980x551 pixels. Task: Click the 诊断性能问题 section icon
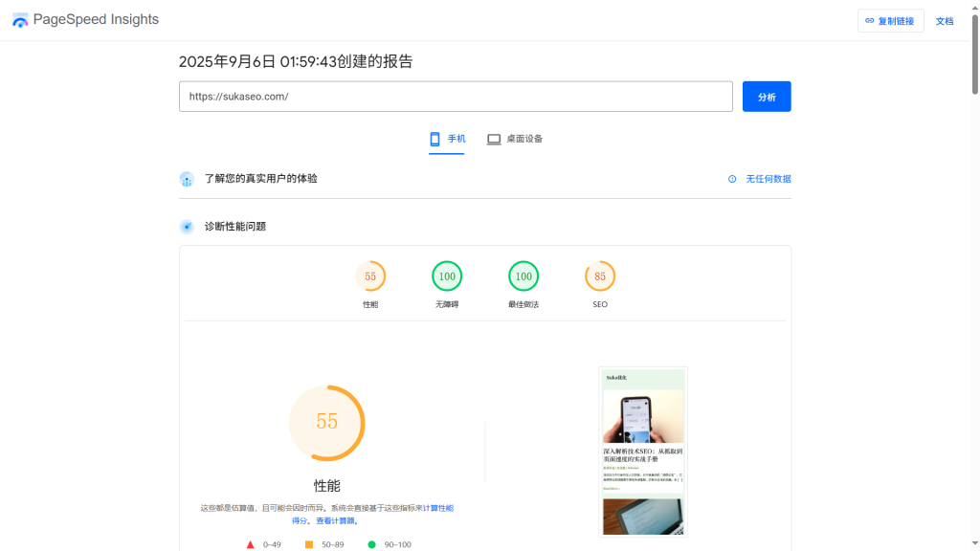pyautogui.click(x=187, y=227)
